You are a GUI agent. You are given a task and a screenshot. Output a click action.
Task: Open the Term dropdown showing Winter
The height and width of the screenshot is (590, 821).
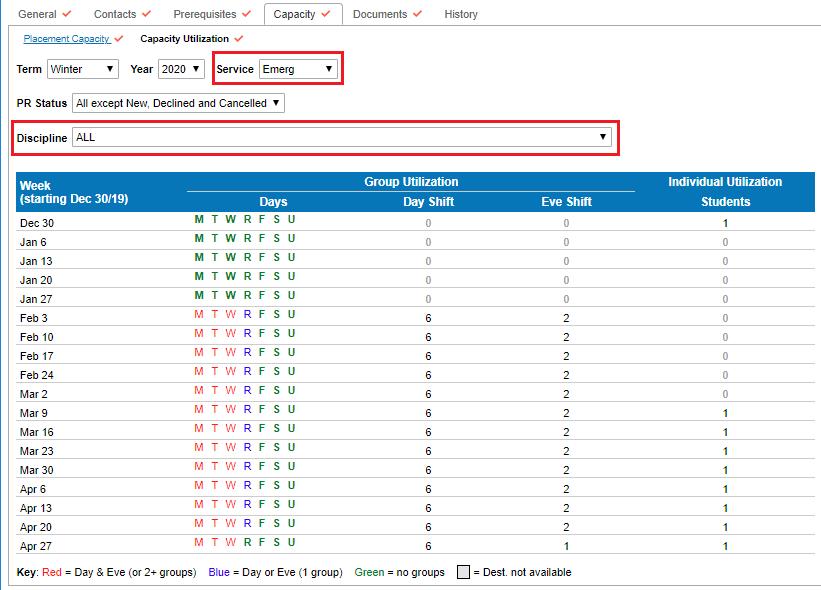coord(83,69)
